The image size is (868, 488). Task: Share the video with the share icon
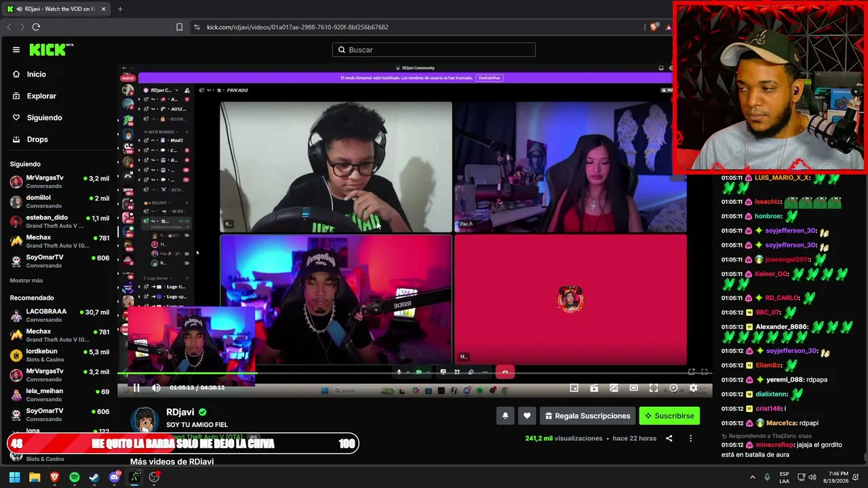point(669,439)
